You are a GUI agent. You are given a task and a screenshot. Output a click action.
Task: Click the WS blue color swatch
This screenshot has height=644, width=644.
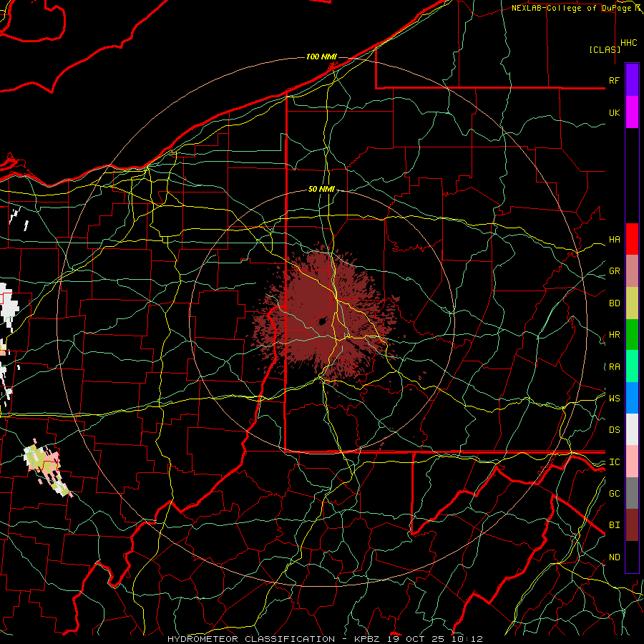[632, 398]
